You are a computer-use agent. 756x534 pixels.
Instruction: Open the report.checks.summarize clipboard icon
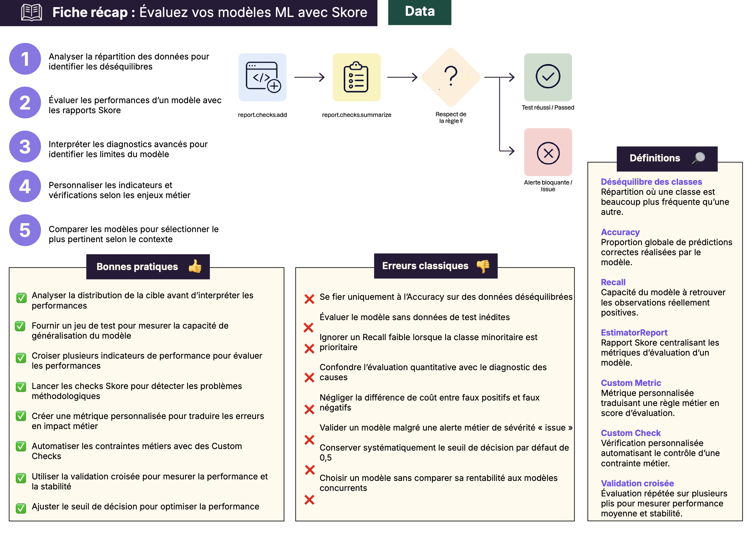[356, 77]
